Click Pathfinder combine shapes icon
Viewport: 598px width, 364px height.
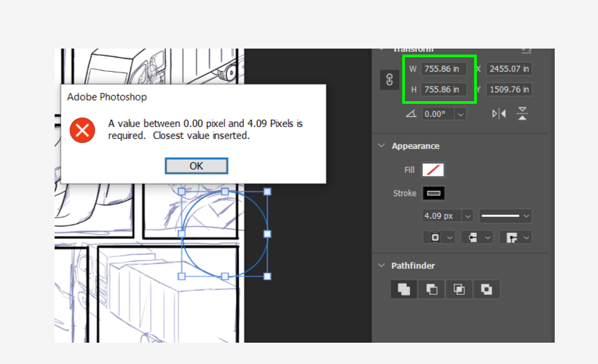click(404, 289)
